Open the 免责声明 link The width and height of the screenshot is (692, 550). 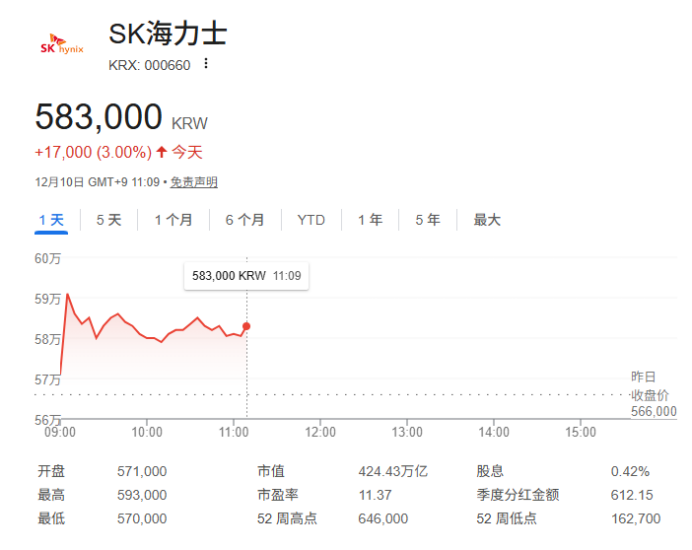click(x=193, y=182)
